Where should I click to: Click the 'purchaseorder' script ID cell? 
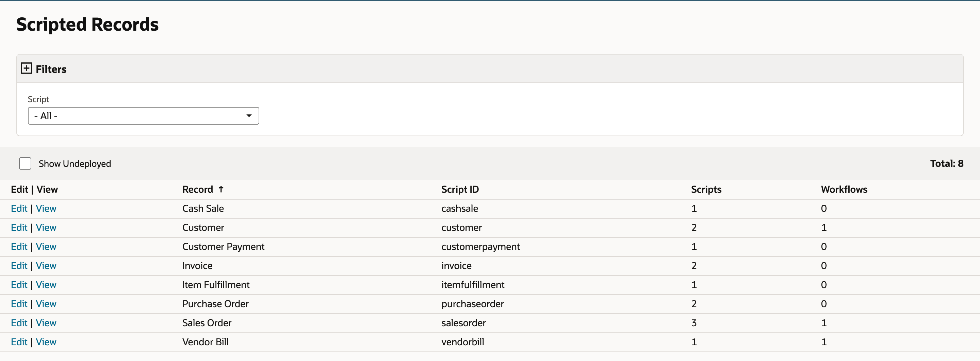473,304
